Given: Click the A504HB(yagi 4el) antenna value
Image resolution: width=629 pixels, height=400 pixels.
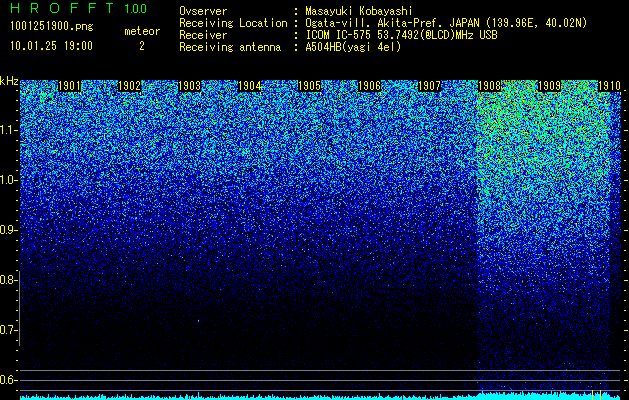Looking at the screenshot, I should pyautogui.click(x=353, y=47).
